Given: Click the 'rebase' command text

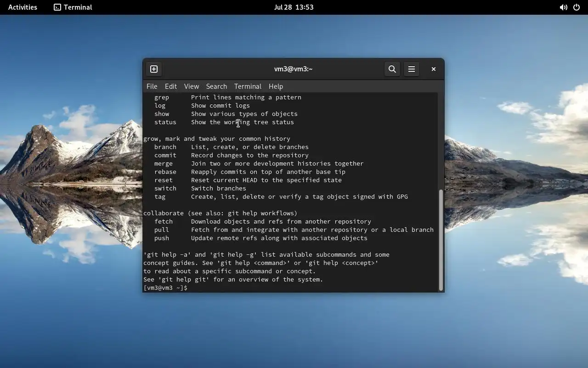Looking at the screenshot, I should click(x=165, y=172).
